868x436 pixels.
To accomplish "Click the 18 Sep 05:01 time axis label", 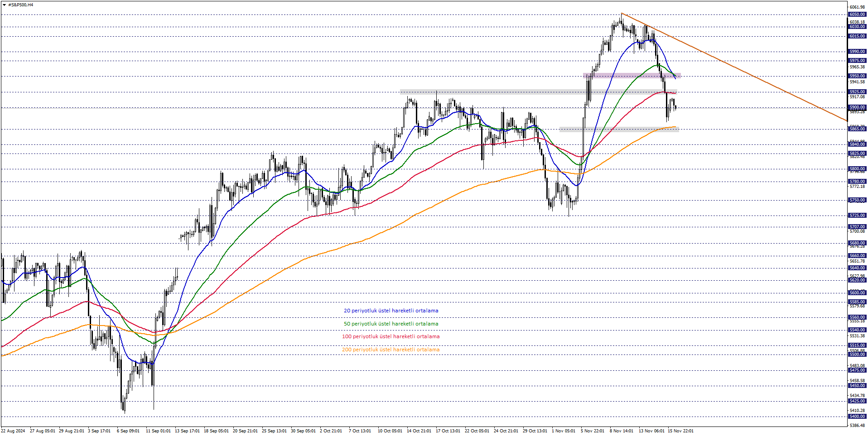I will coord(216,431).
